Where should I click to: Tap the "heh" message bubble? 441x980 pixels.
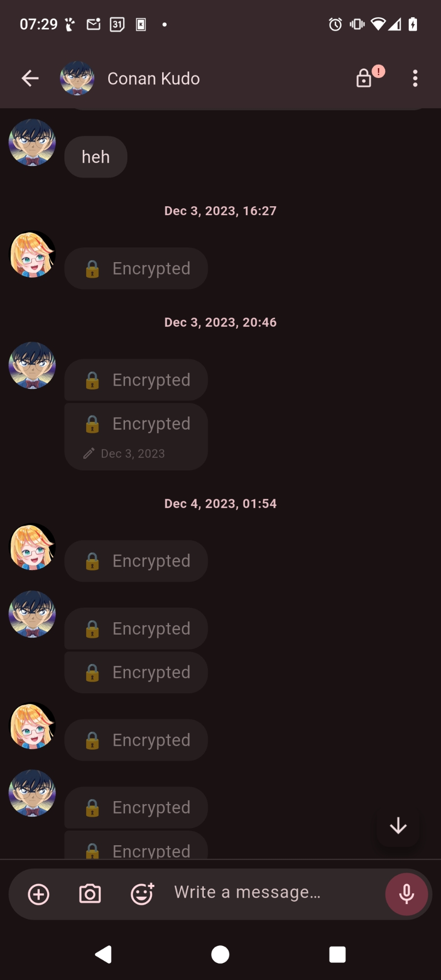point(96,157)
